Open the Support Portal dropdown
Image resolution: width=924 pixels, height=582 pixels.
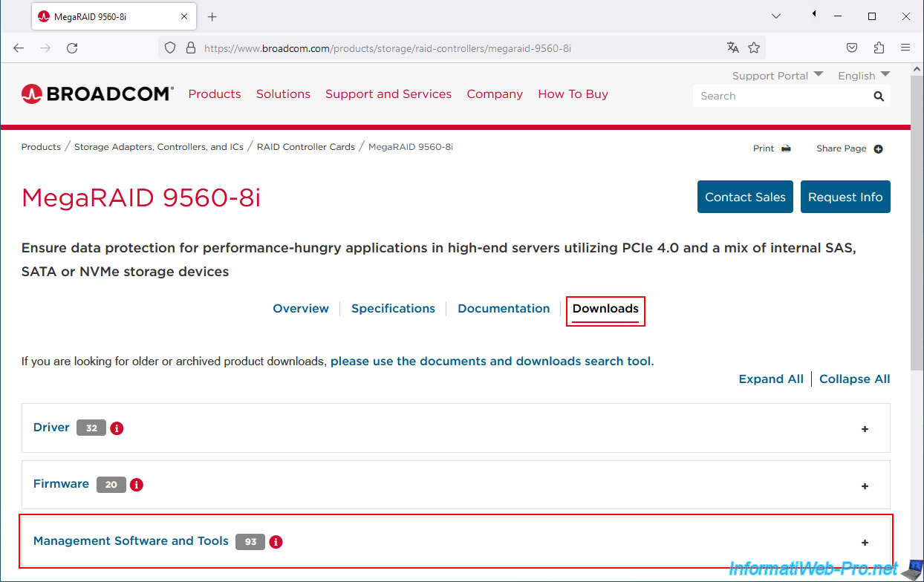(x=778, y=76)
